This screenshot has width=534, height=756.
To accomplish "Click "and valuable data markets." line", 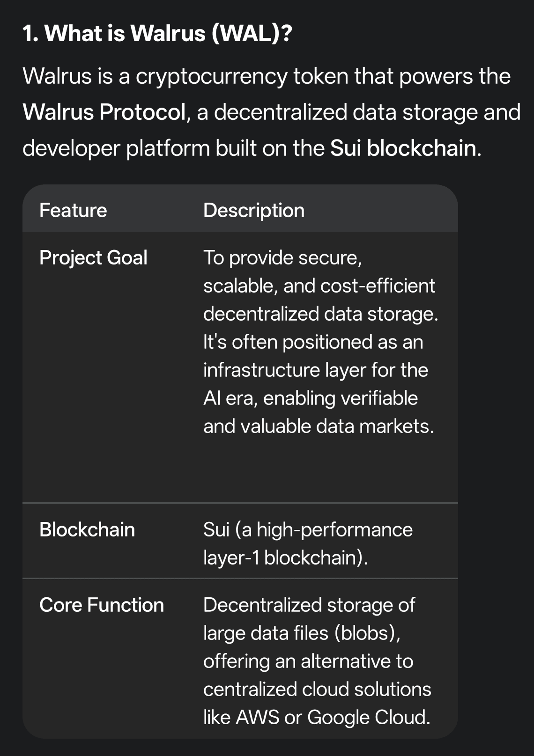I will [319, 426].
